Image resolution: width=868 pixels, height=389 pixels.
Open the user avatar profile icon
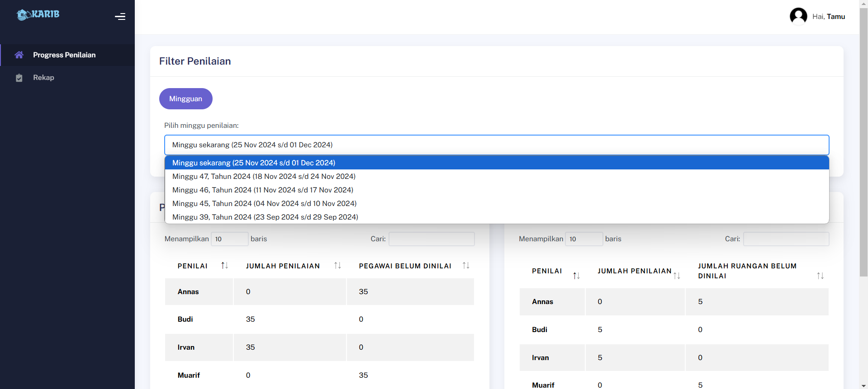pyautogui.click(x=798, y=16)
